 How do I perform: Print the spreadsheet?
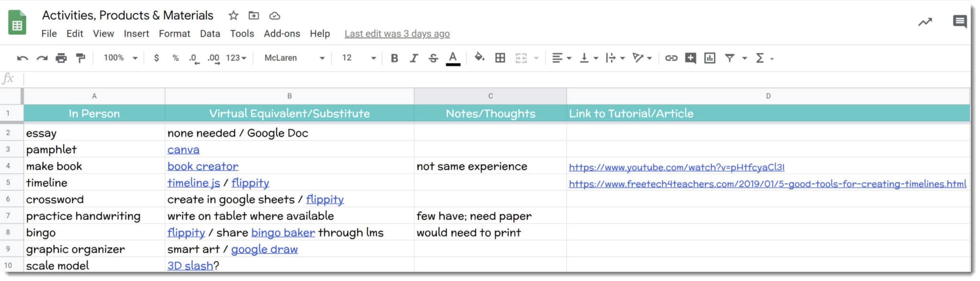[x=61, y=58]
